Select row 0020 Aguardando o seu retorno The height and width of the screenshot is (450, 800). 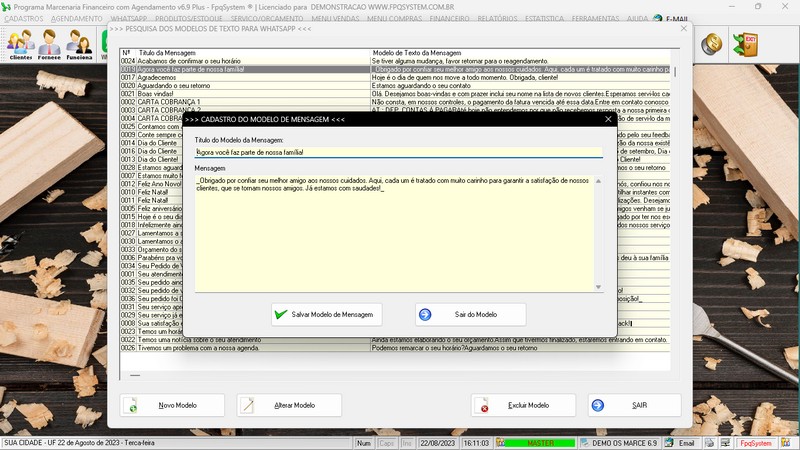pyautogui.click(x=395, y=85)
